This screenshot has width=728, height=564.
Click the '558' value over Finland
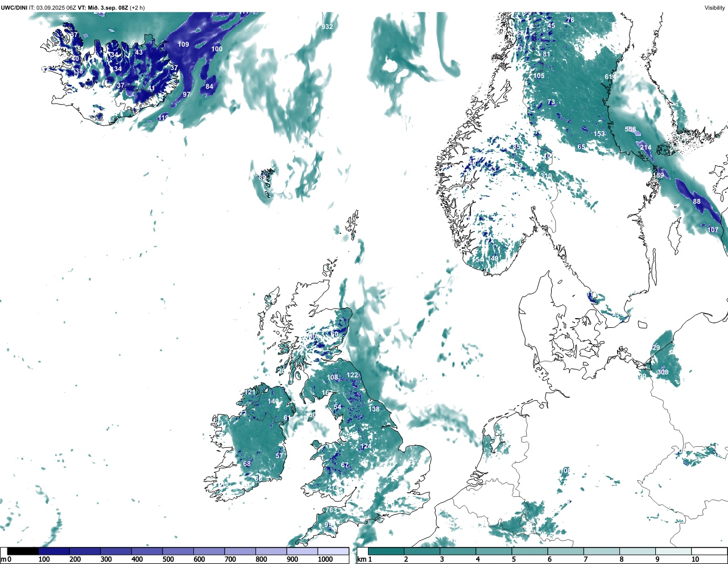pyautogui.click(x=630, y=129)
